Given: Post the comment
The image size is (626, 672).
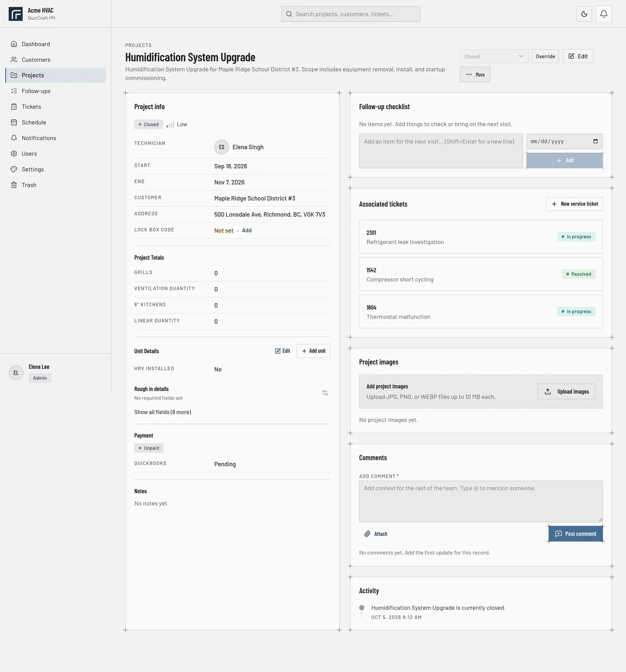Looking at the screenshot, I should coord(576,534).
